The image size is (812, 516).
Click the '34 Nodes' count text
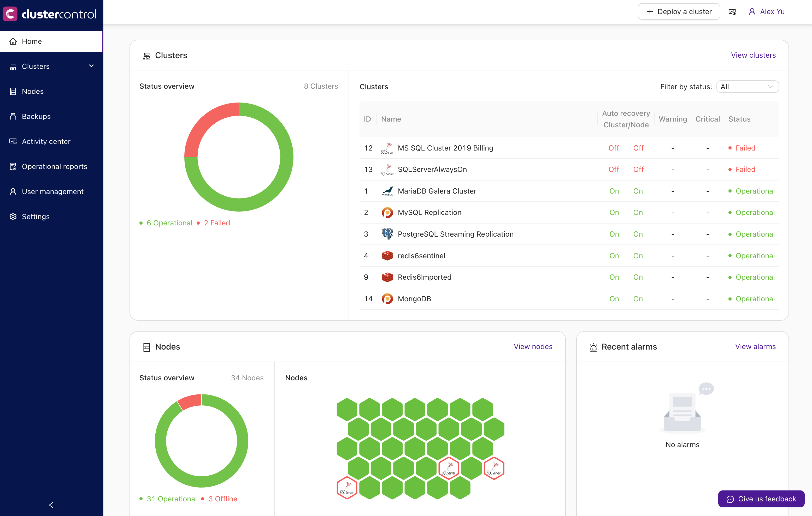[x=247, y=378]
